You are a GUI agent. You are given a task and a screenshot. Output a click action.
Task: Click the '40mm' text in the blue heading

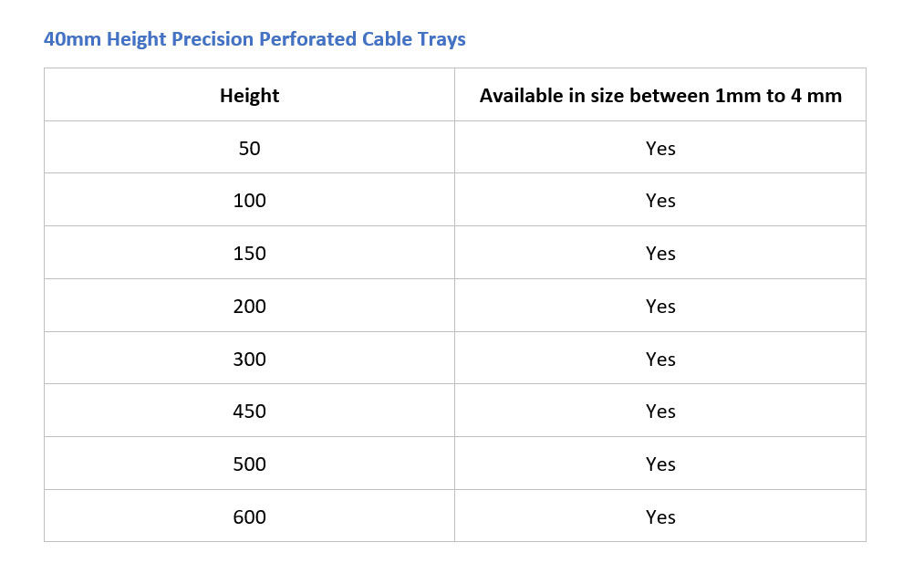coord(73,39)
